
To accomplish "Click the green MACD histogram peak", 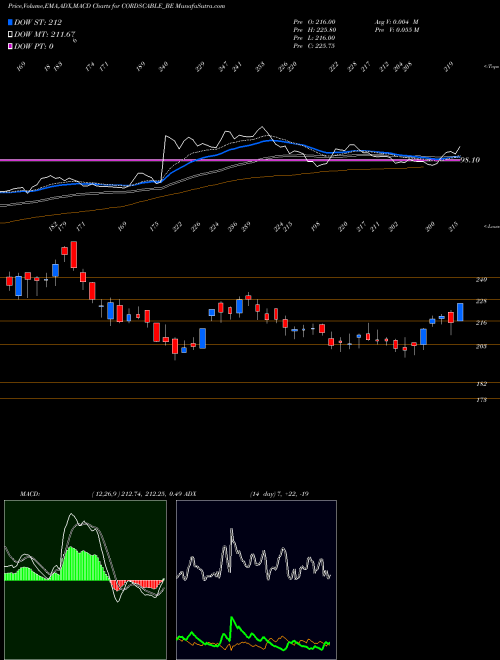I will pos(72,563).
